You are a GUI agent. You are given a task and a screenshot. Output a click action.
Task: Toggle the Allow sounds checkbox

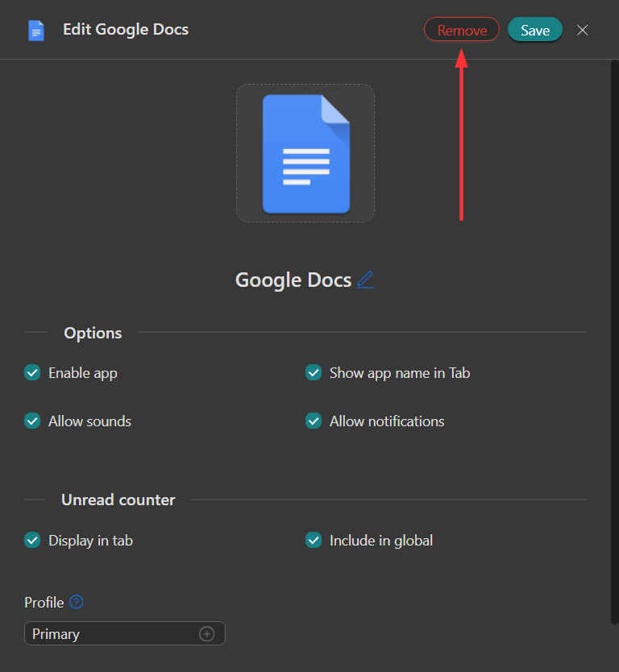point(32,421)
